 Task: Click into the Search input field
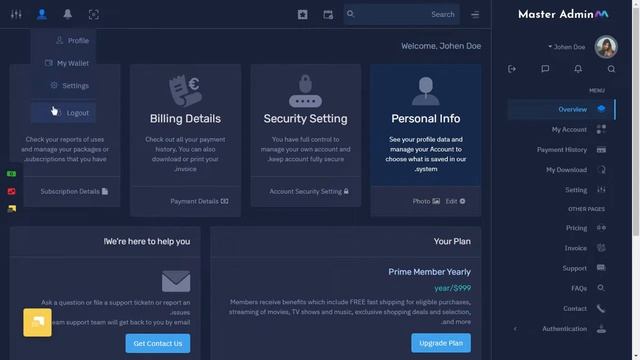click(x=402, y=15)
